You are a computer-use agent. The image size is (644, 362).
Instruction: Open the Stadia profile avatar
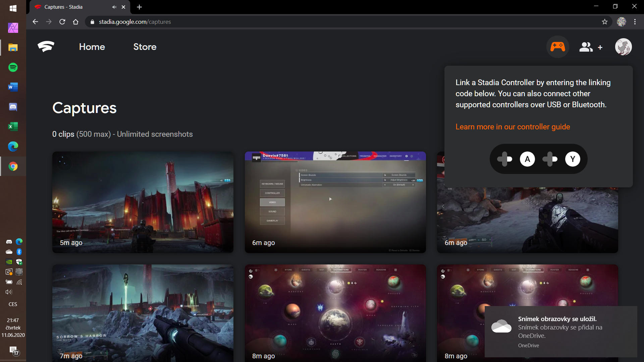[x=623, y=47]
